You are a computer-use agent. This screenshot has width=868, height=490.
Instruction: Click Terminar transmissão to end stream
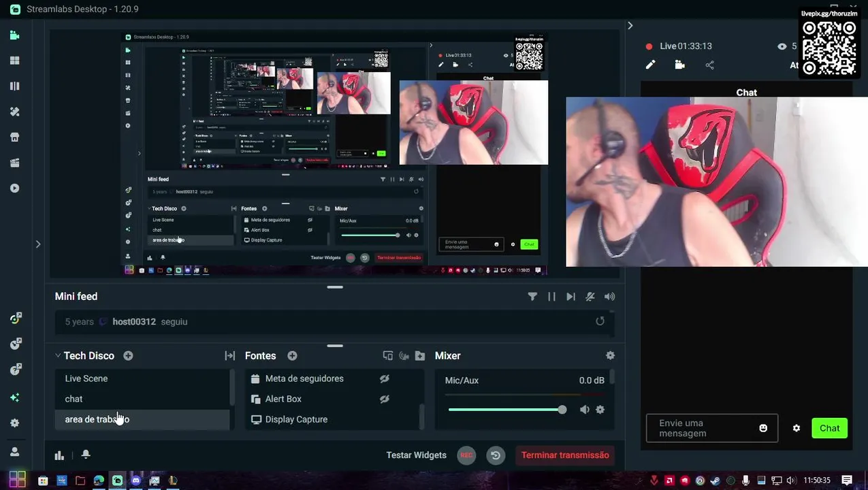565,455
